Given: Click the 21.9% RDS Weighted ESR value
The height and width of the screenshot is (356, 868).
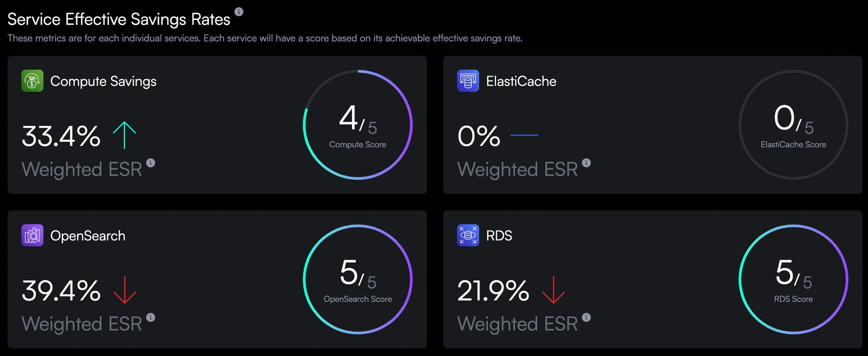Looking at the screenshot, I should [x=493, y=291].
